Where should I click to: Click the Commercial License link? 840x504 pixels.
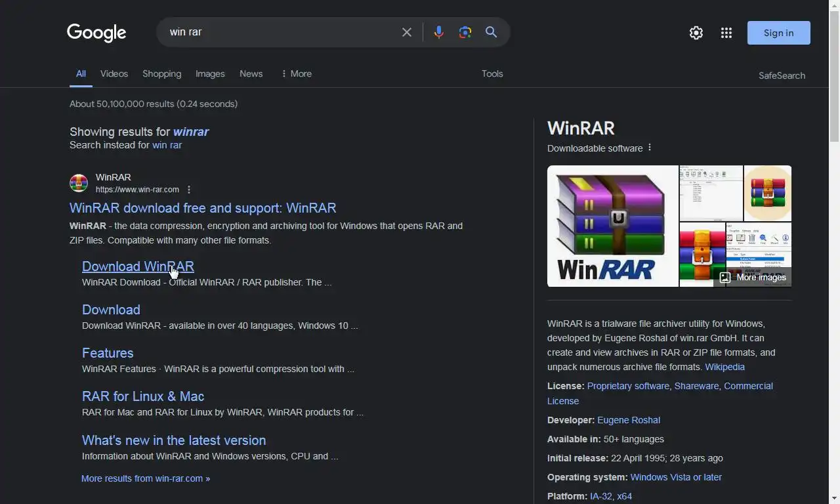(x=748, y=386)
